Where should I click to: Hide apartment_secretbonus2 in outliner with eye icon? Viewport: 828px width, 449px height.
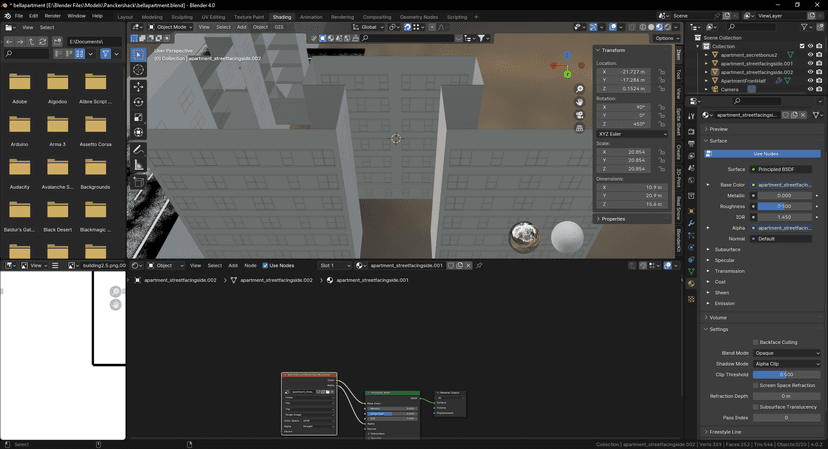tap(811, 54)
